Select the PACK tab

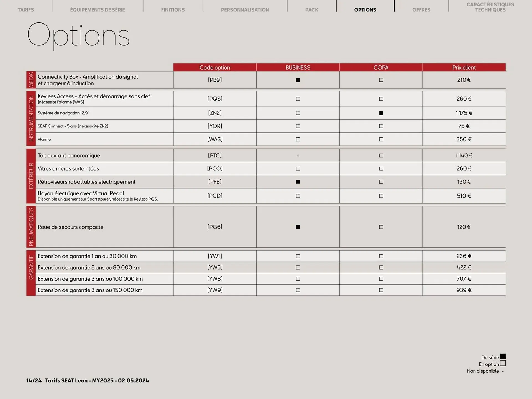pos(312,10)
